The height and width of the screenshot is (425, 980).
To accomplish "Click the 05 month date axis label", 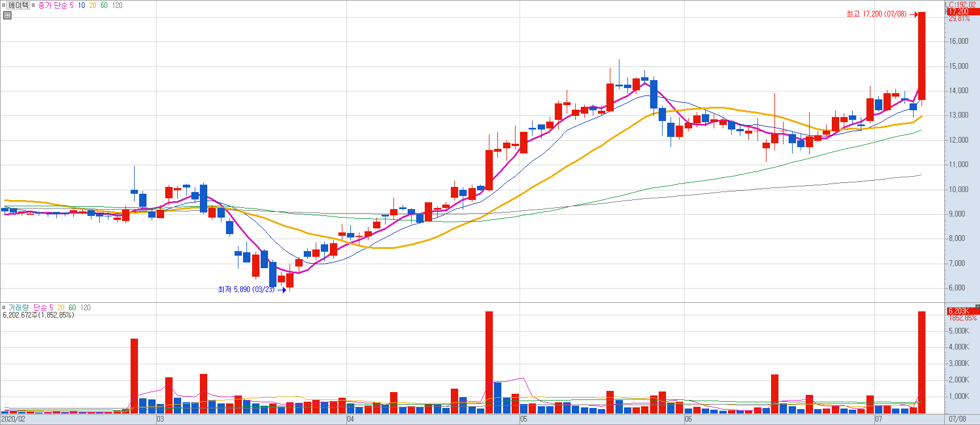I will tap(523, 419).
